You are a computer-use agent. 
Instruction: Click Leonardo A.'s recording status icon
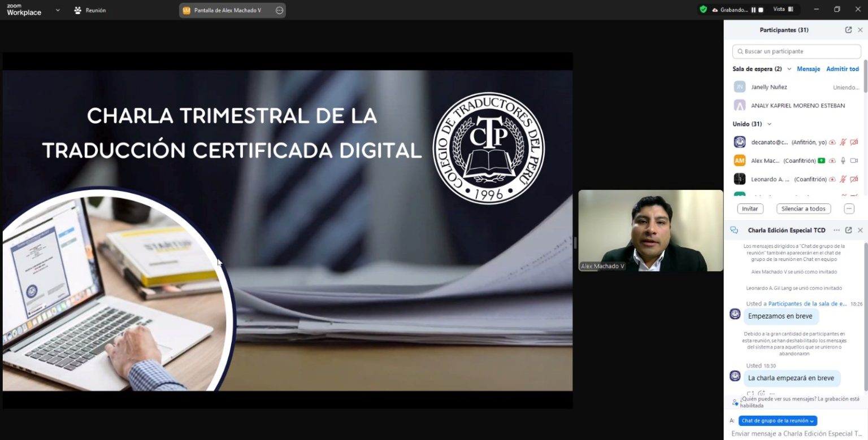point(832,179)
